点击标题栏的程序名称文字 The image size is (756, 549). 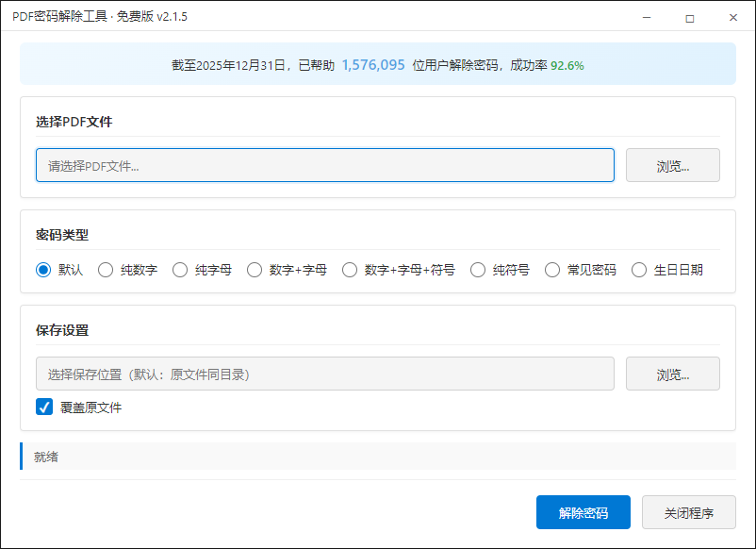pos(99,16)
